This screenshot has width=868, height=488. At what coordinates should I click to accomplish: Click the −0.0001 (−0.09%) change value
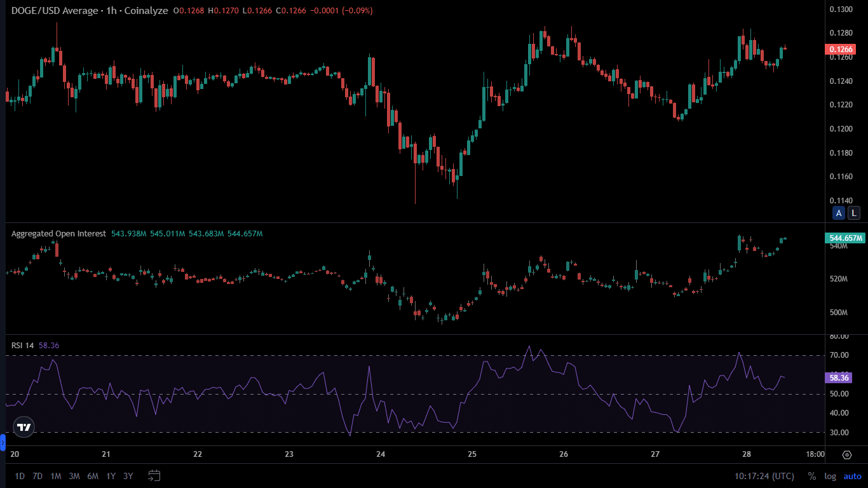coord(342,11)
